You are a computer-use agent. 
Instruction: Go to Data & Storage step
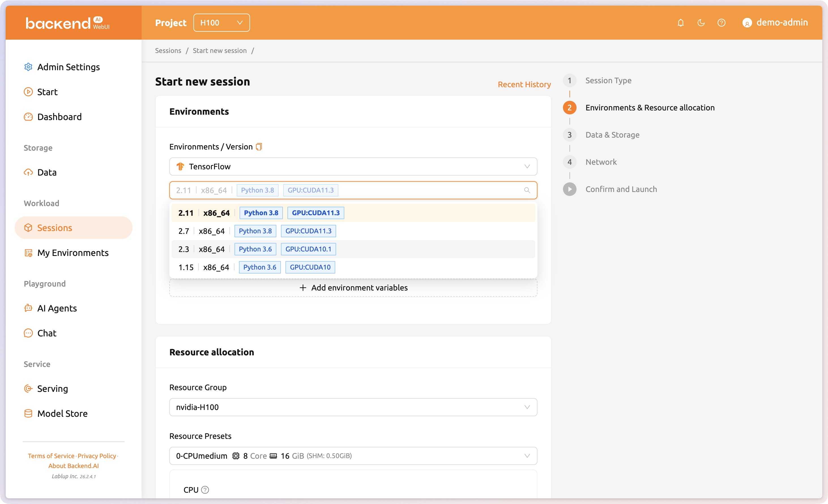pos(612,135)
